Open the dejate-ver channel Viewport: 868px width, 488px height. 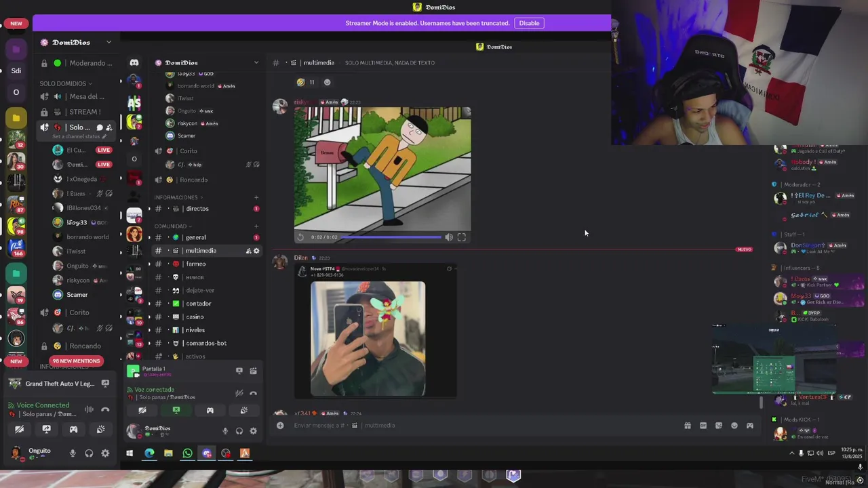click(207, 290)
